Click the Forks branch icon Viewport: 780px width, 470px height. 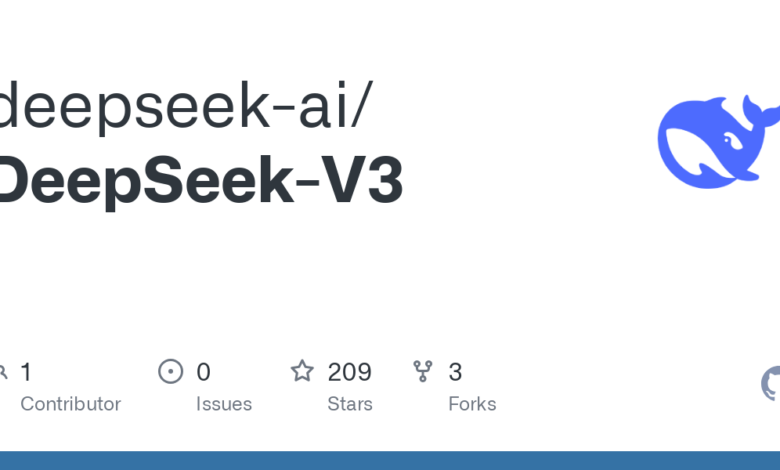pyautogui.click(x=423, y=372)
